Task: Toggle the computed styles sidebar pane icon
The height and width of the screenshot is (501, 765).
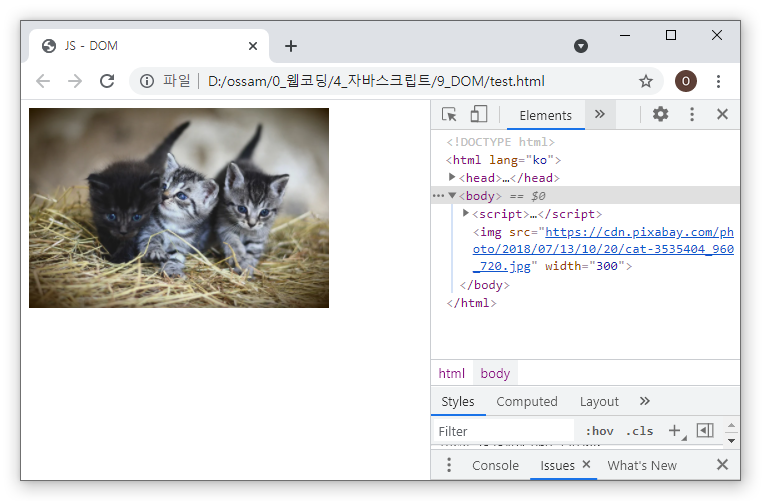Action: coord(705,430)
